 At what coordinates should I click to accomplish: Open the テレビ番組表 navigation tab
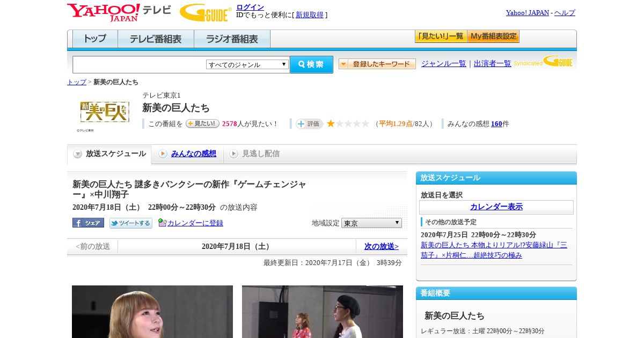(x=156, y=39)
